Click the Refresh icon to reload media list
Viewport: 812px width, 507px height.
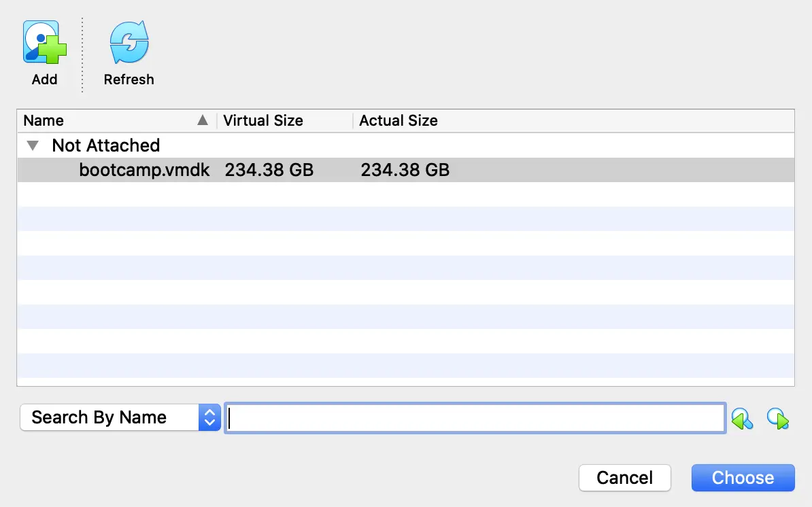(129, 41)
